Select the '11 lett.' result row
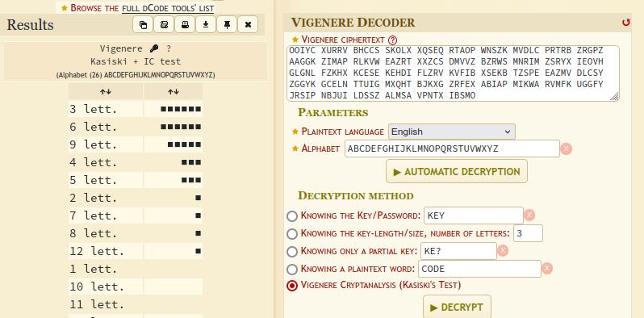This screenshot has width=644, height=318. tap(136, 304)
